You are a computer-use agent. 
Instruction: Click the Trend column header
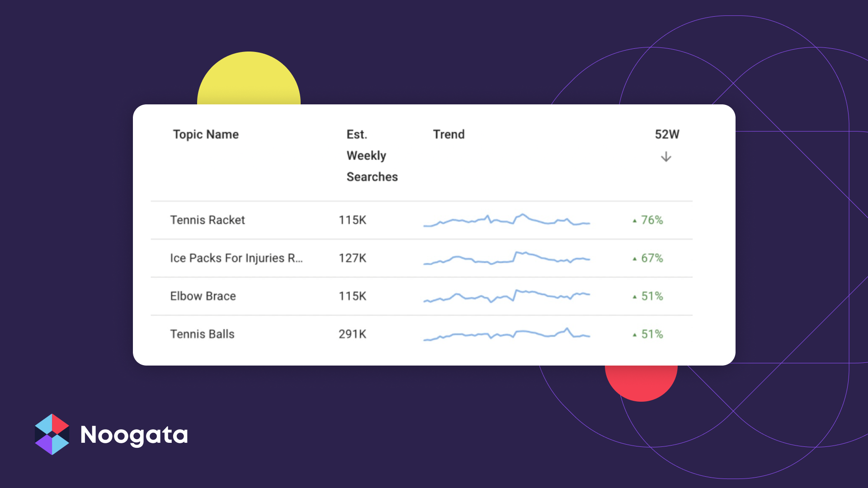point(448,134)
